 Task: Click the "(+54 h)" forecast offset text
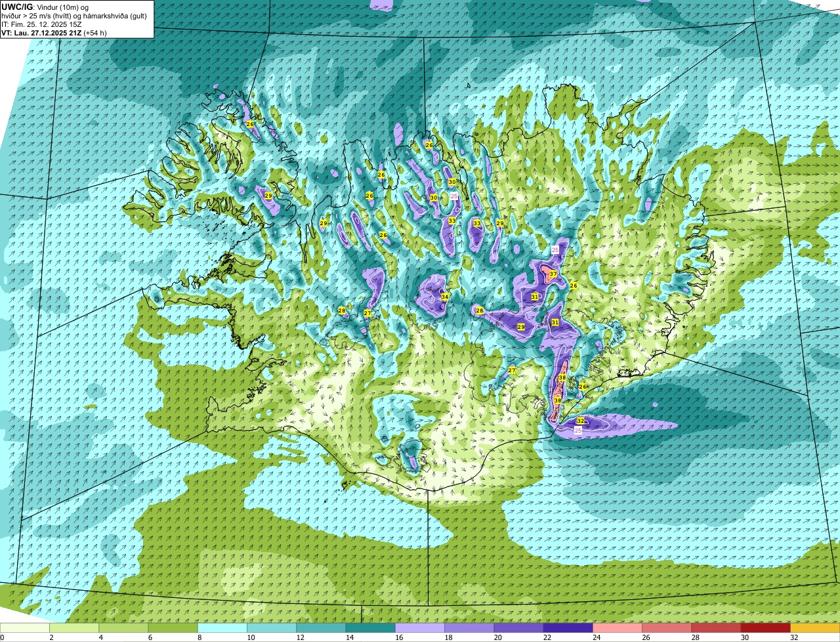[x=95, y=33]
